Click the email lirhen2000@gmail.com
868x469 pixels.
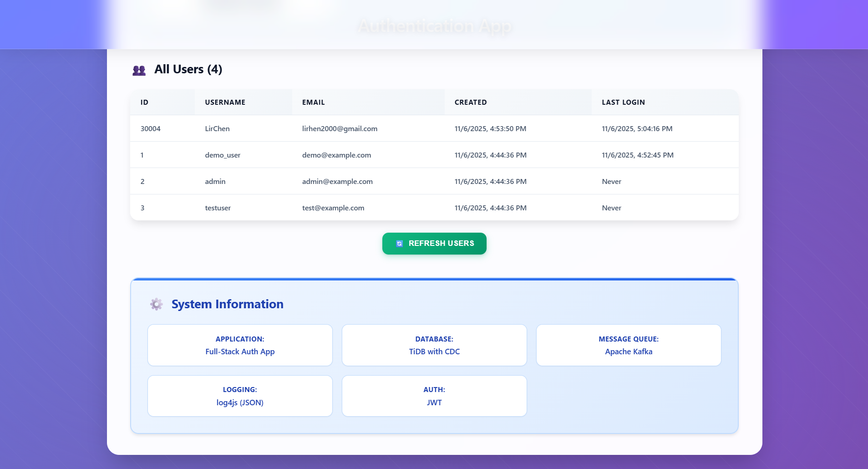pyautogui.click(x=340, y=129)
